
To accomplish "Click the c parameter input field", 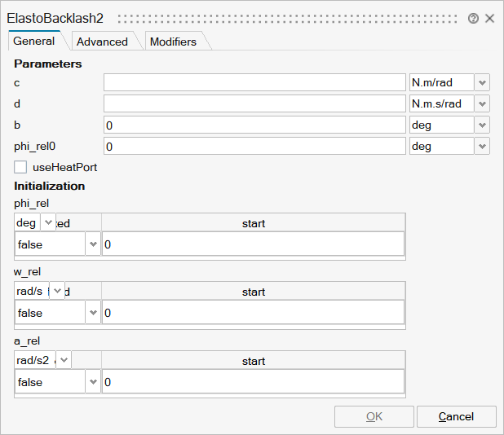I will (x=254, y=82).
